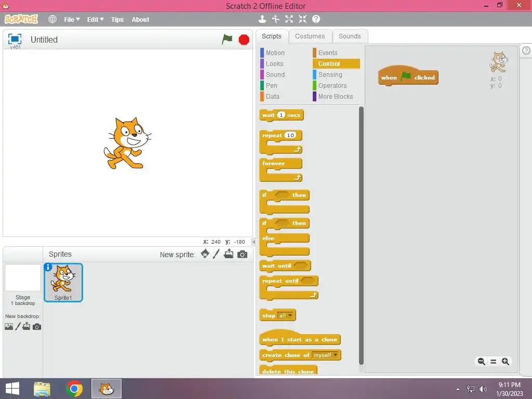Viewport: 532px width, 399px height.
Task: Open the help panel question mark
Action: coord(526,50)
